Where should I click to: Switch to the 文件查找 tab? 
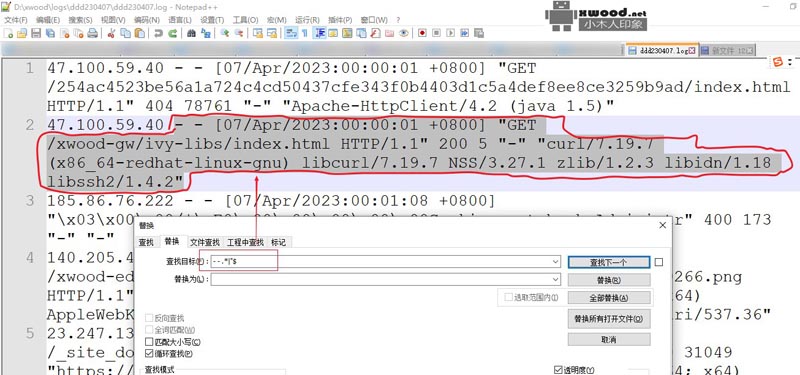point(204,243)
